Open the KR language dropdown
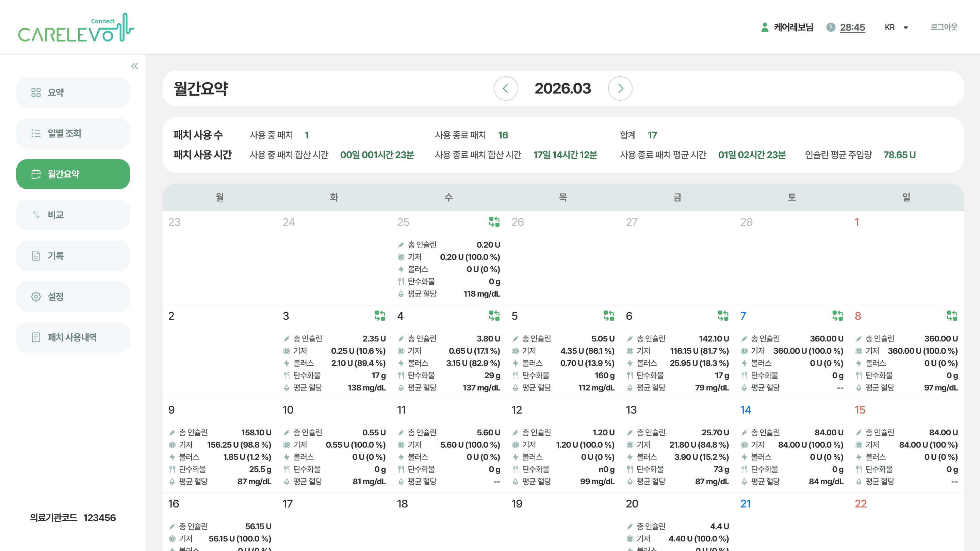 (897, 27)
